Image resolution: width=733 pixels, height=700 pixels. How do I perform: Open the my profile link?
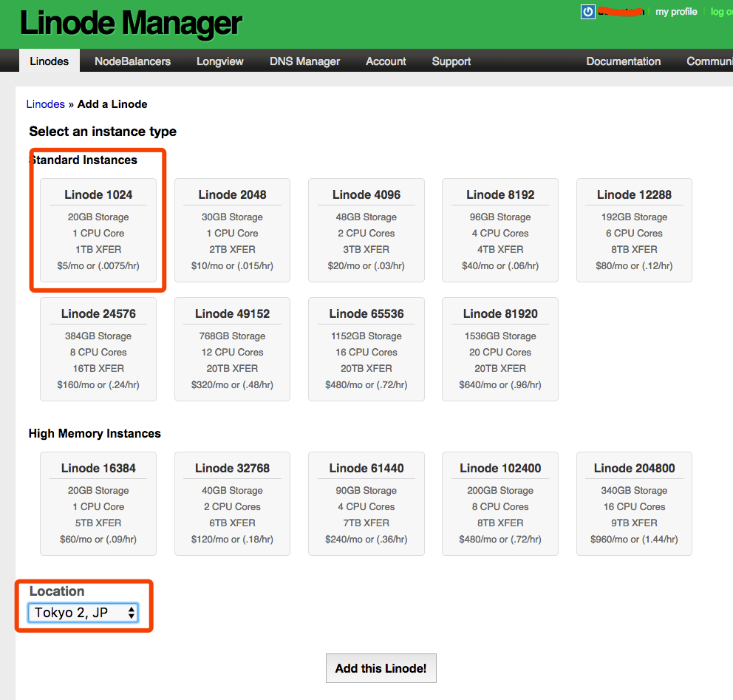pos(676,12)
